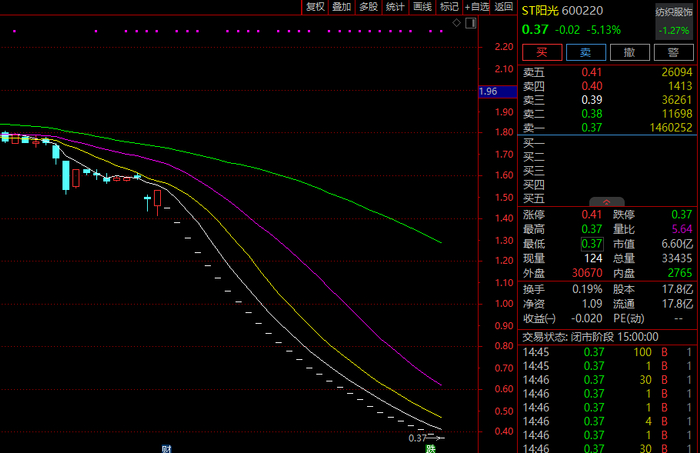Open the 叠加 overlay option
The height and width of the screenshot is (453, 700).
tap(342, 7)
